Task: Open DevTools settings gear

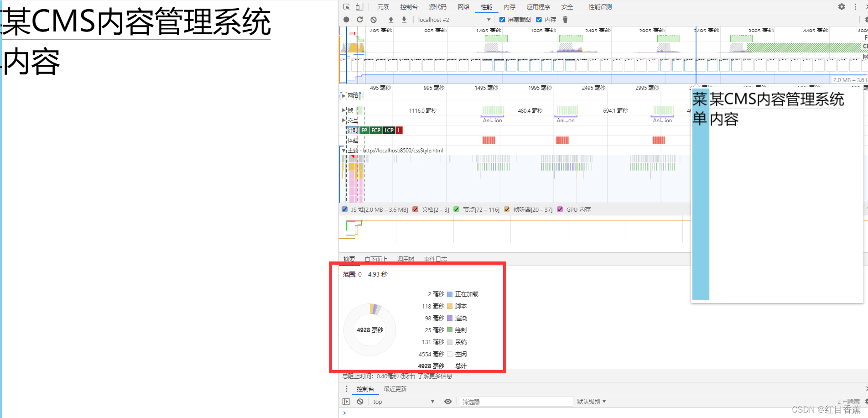Action: [842, 7]
